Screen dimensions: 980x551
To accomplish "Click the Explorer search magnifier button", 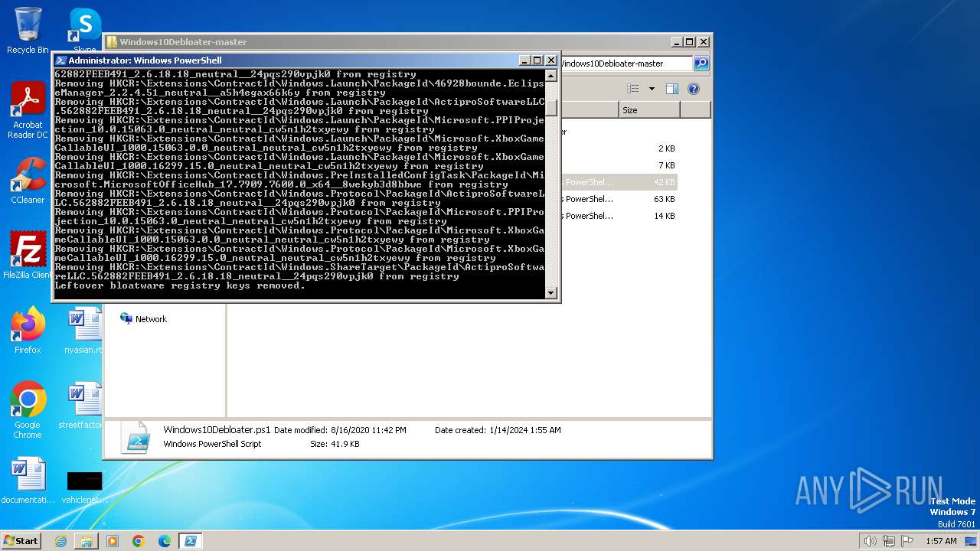I will pos(701,64).
